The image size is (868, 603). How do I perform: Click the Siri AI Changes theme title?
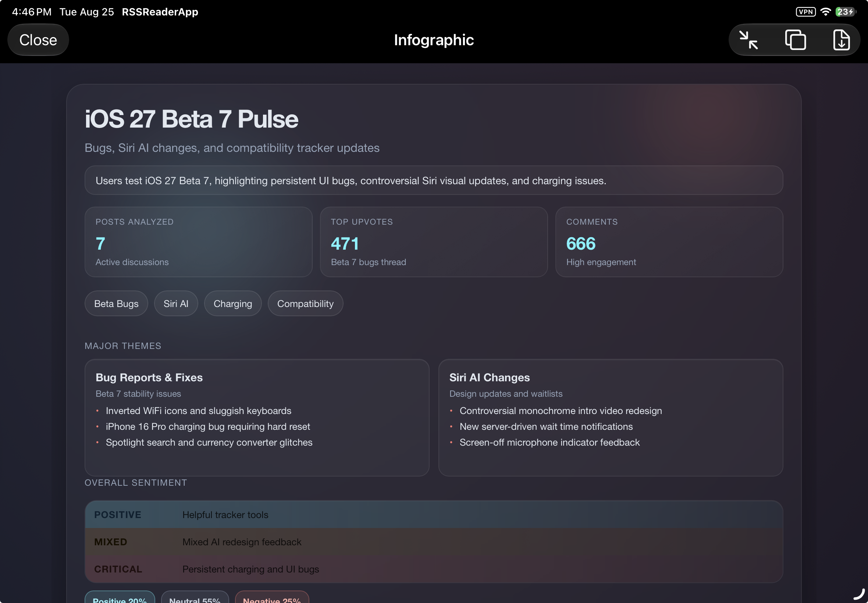[490, 378]
